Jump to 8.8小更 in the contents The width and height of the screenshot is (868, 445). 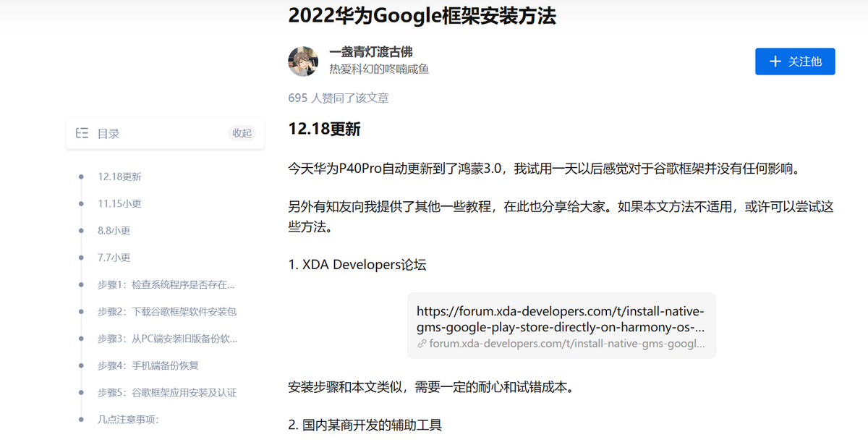pos(114,230)
